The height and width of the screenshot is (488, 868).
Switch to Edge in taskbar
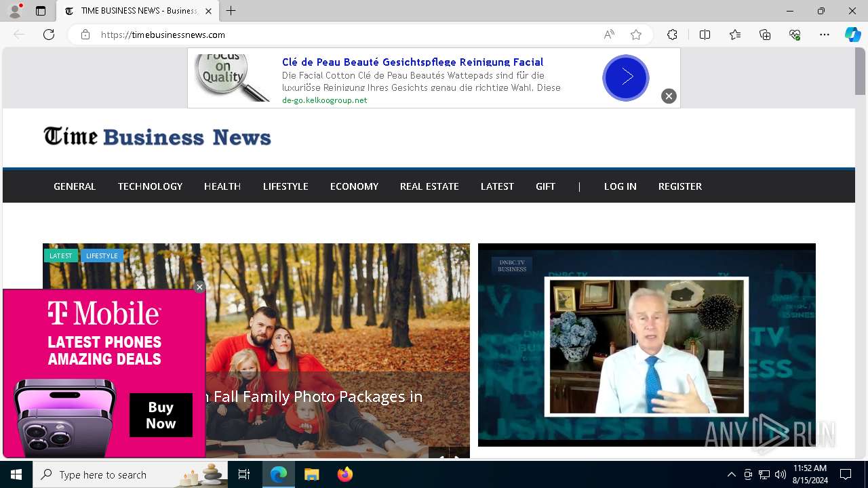[279, 474]
